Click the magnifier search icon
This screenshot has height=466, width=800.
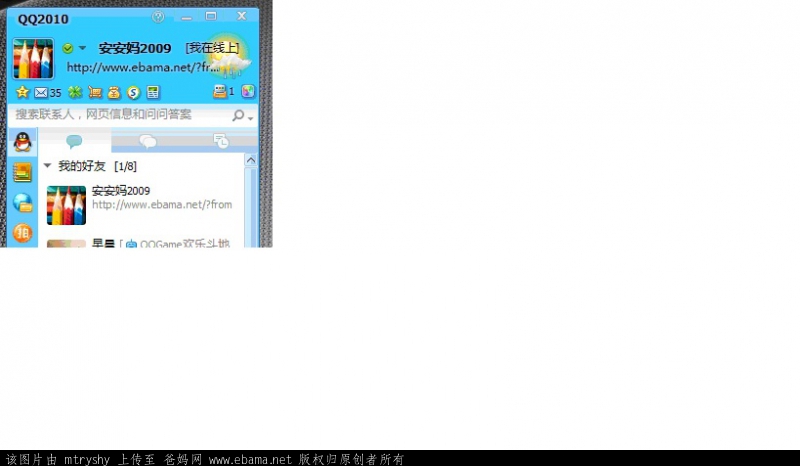(x=238, y=115)
